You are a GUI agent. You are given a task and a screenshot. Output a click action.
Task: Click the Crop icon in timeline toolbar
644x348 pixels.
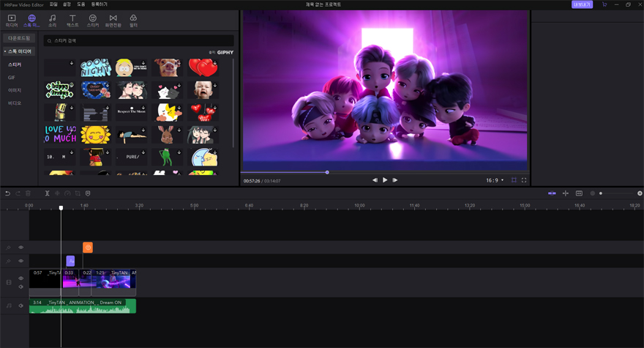[x=78, y=193]
